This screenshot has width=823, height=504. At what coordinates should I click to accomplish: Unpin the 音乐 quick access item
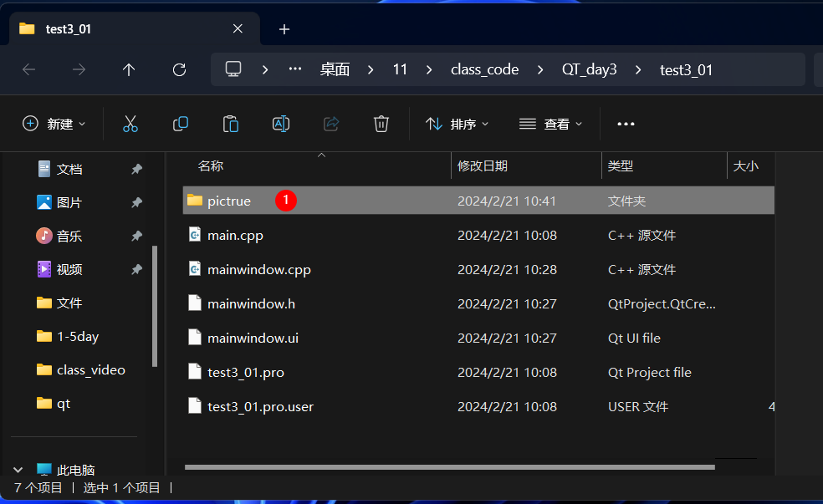[136, 236]
